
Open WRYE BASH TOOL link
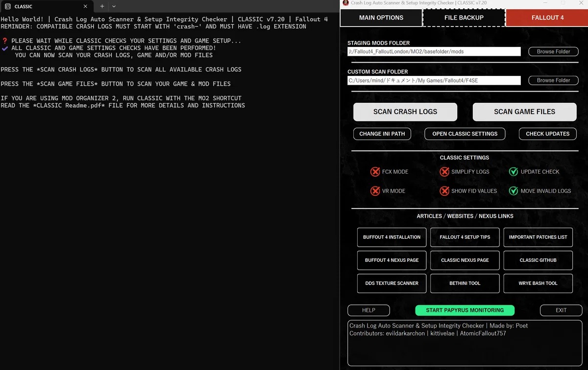click(x=538, y=283)
